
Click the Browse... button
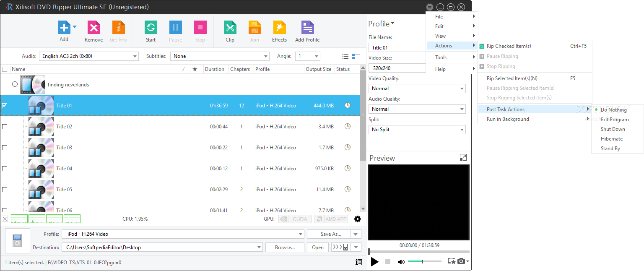point(285,248)
